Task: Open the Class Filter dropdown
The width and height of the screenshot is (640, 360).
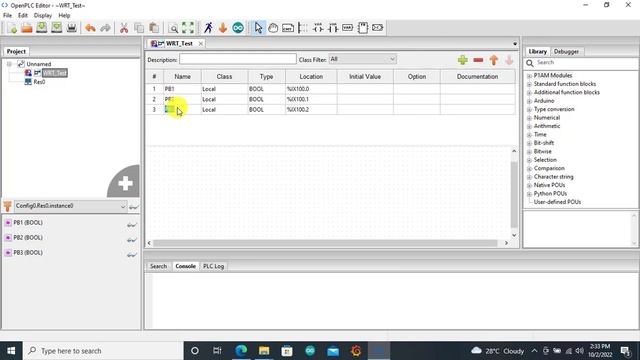Action: click(362, 59)
